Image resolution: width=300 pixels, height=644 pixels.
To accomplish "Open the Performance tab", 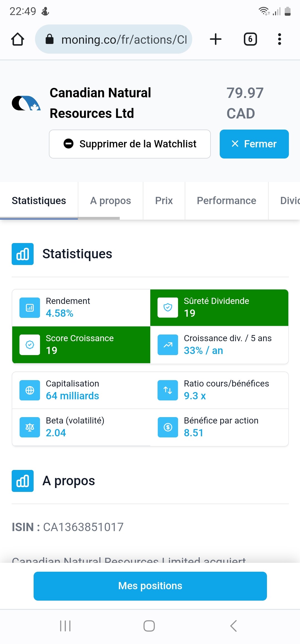I will coord(227,201).
